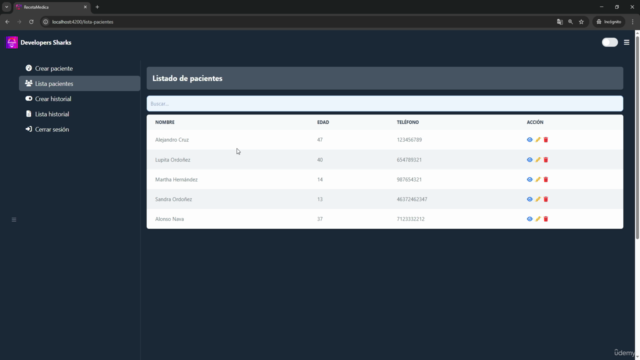Click the ACCIÓN column header
Screen dimensions: 640x360
click(x=535, y=122)
